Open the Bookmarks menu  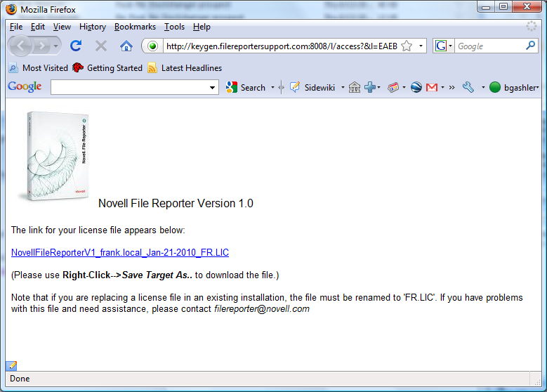135,27
